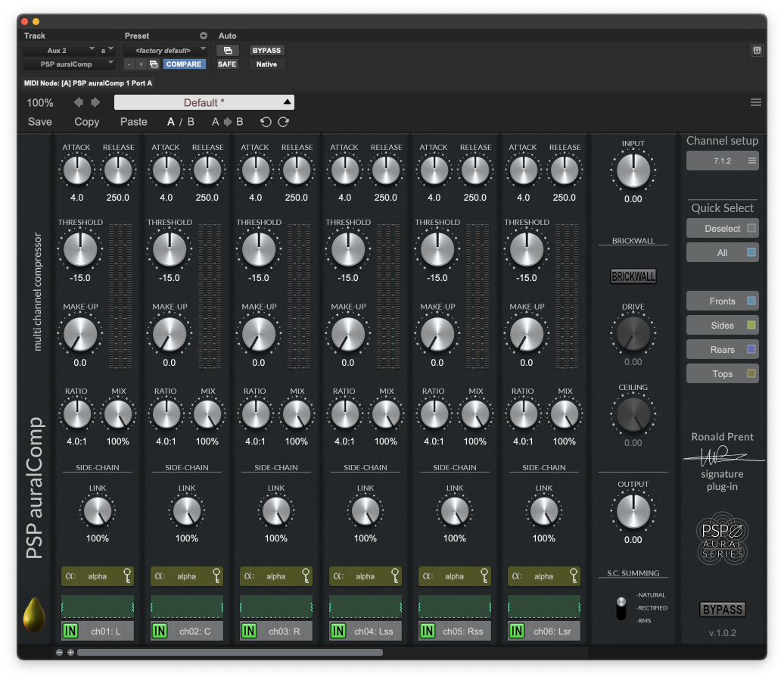Click the redo arrow icon
Image resolution: width=784 pixels, height=680 pixels.
pos(284,122)
